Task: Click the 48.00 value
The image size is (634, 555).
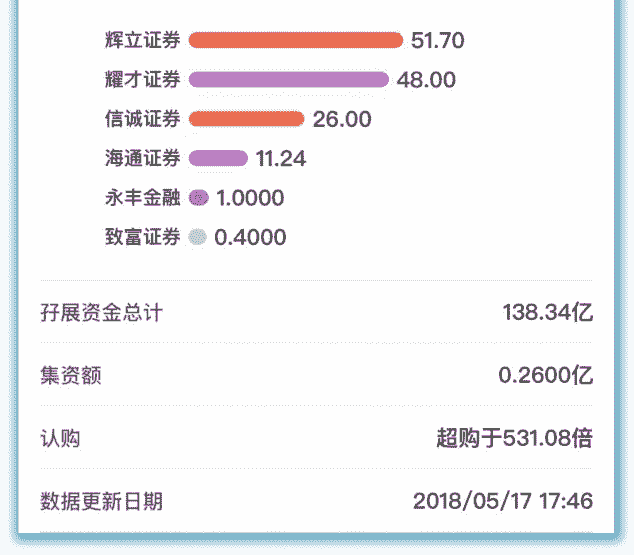Action: (x=426, y=80)
